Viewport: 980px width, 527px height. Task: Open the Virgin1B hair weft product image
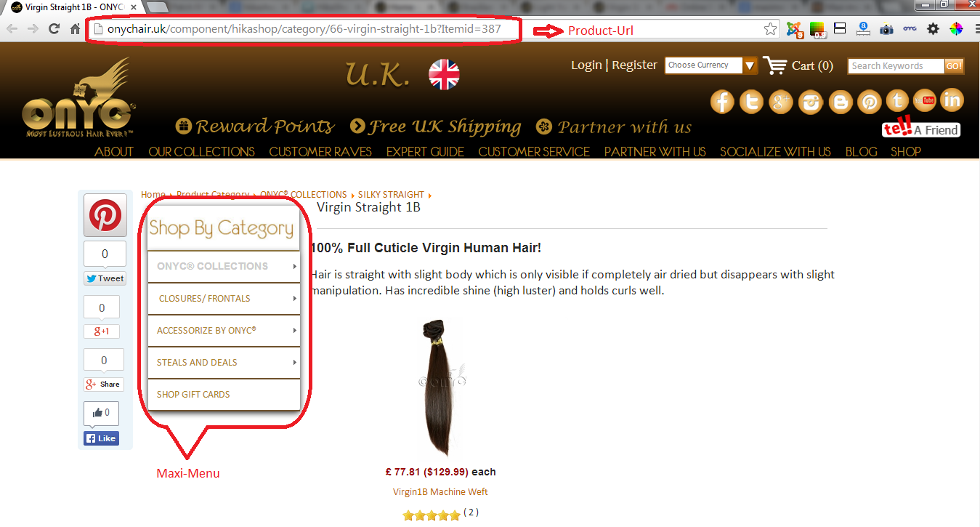442,388
